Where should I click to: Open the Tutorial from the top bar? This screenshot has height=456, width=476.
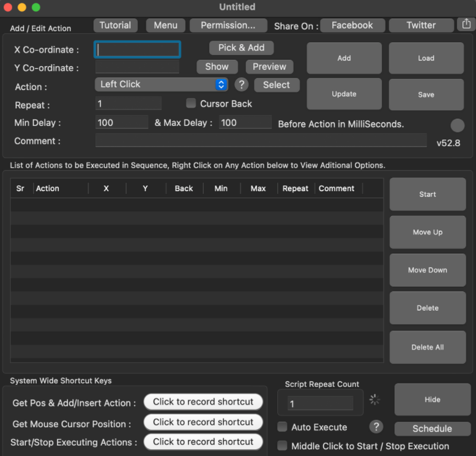coord(115,25)
